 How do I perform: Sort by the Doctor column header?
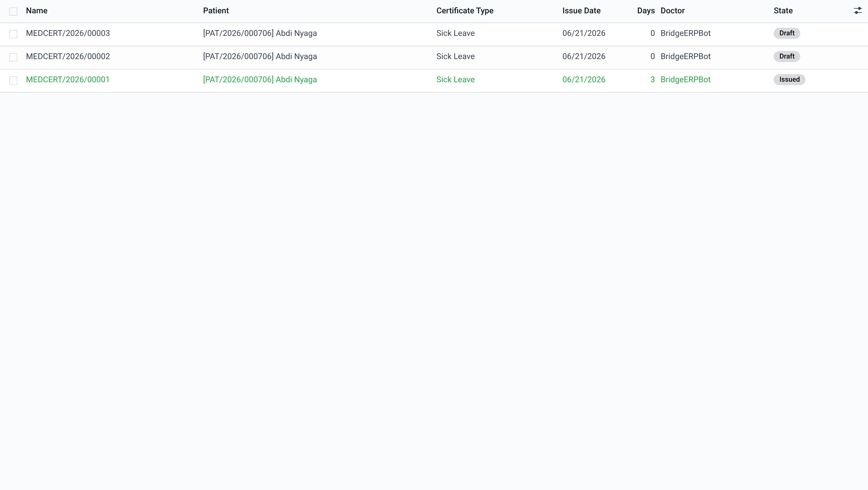click(673, 11)
